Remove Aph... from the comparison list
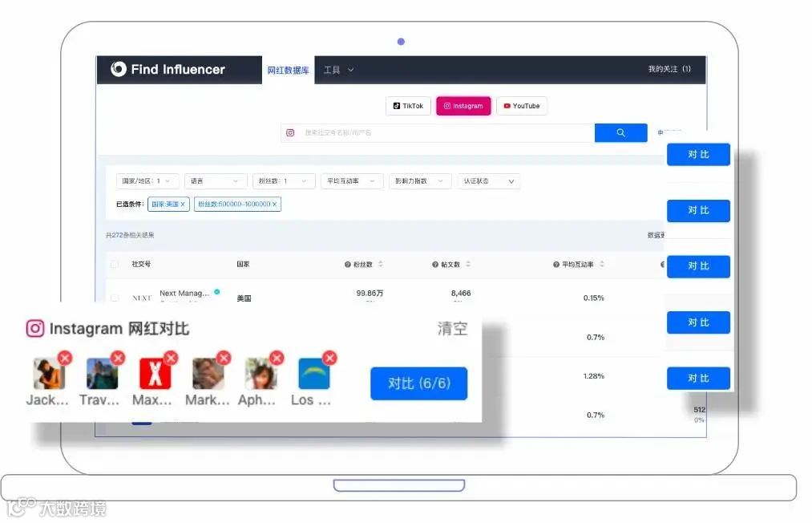The image size is (812, 523). 277,358
